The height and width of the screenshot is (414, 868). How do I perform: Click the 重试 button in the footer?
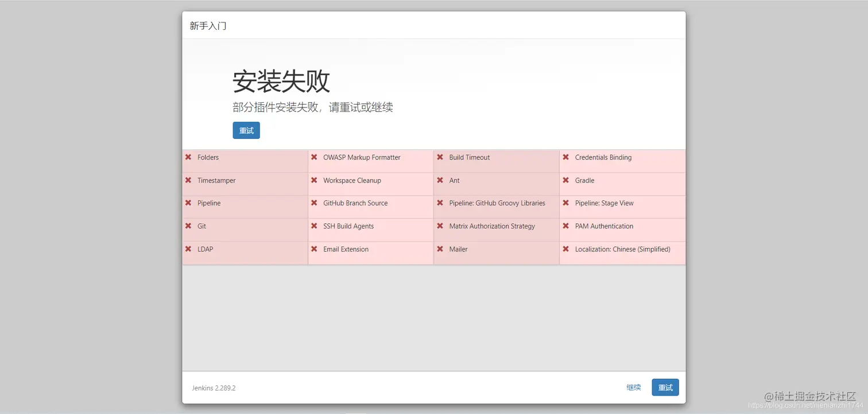click(665, 388)
